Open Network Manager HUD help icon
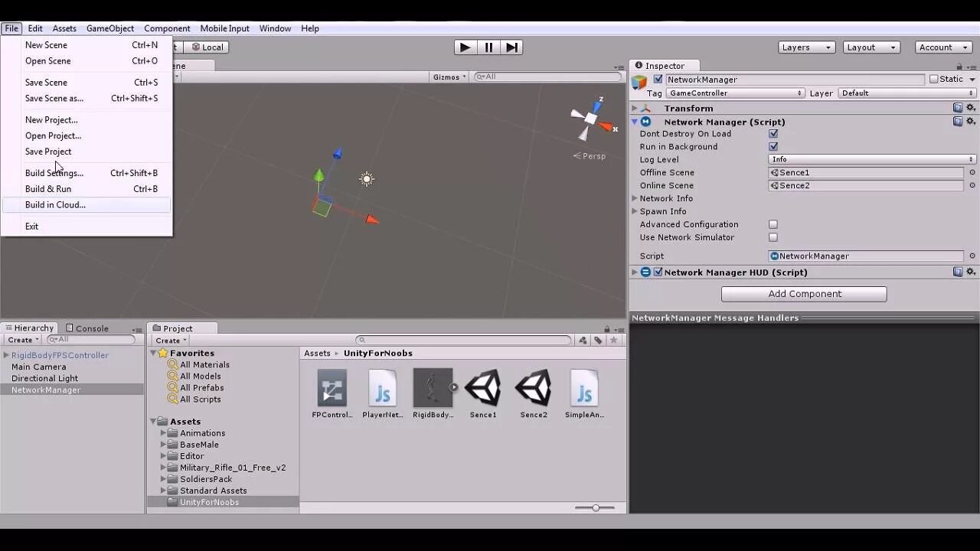The height and width of the screenshot is (551, 980). (958, 272)
